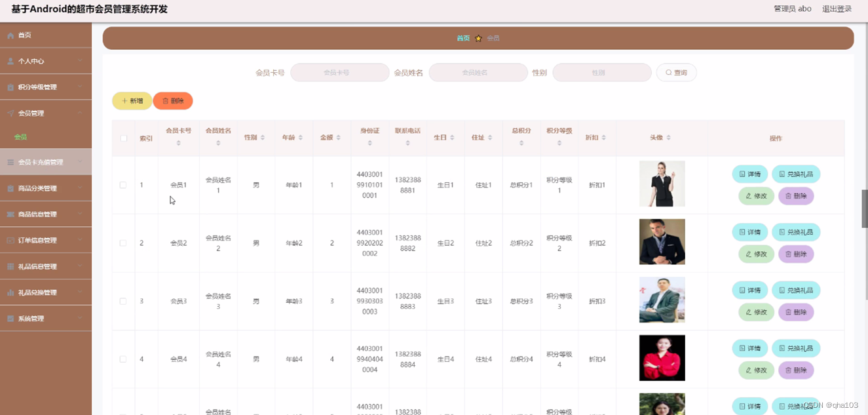Open the 商品信息管理 sidebar entry
The height and width of the screenshot is (415, 868).
pyautogui.click(x=39, y=213)
